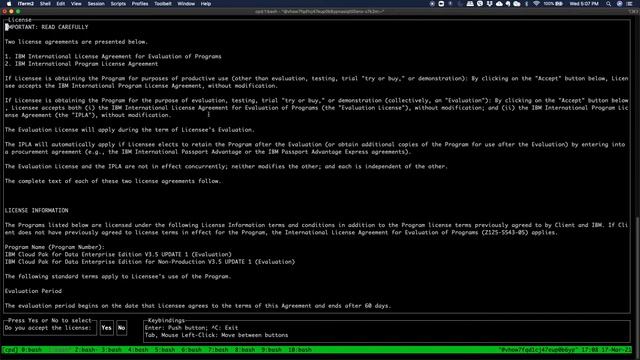The height and width of the screenshot is (360, 640).
Task: Click the battery 100% indicator
Action: click(x=553, y=4)
